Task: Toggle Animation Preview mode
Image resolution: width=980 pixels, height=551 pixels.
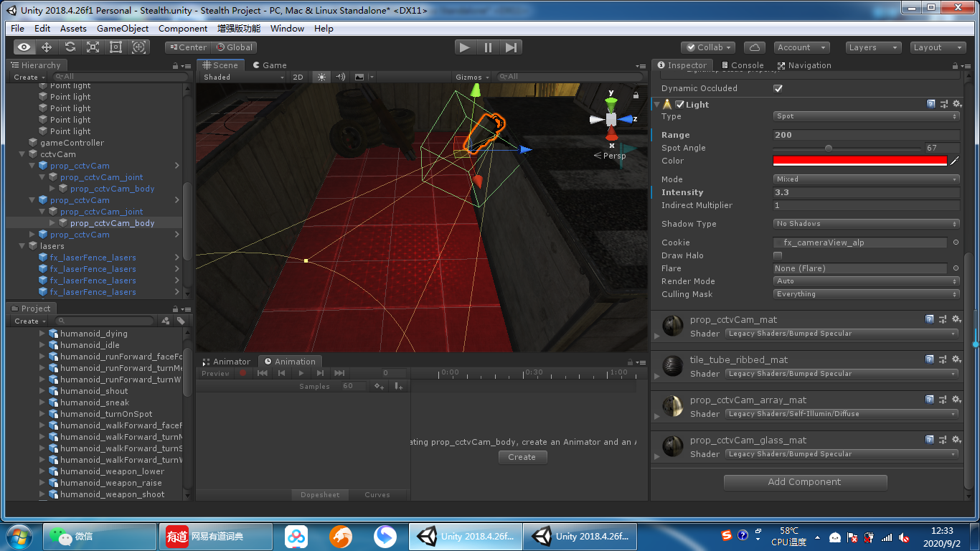Action: point(215,373)
